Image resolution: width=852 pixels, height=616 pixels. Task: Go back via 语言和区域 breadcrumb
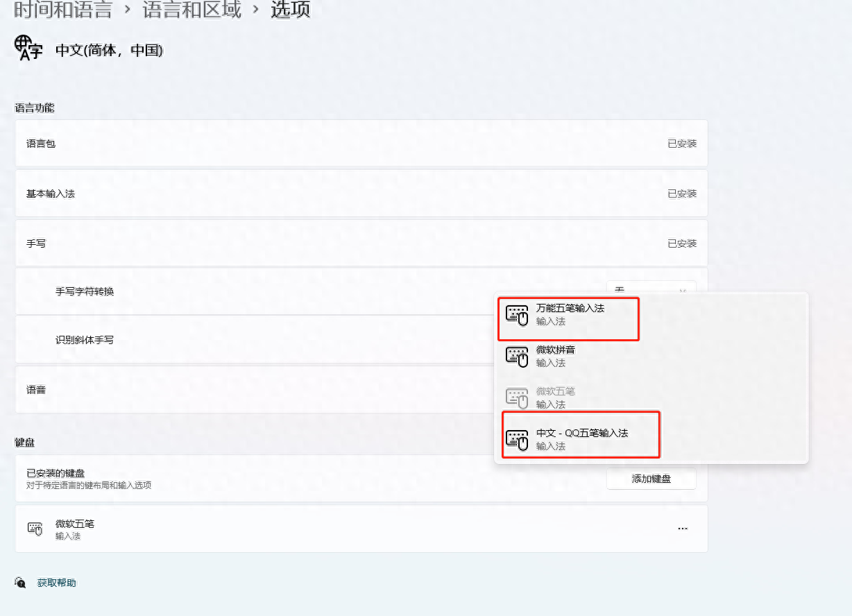tap(191, 10)
